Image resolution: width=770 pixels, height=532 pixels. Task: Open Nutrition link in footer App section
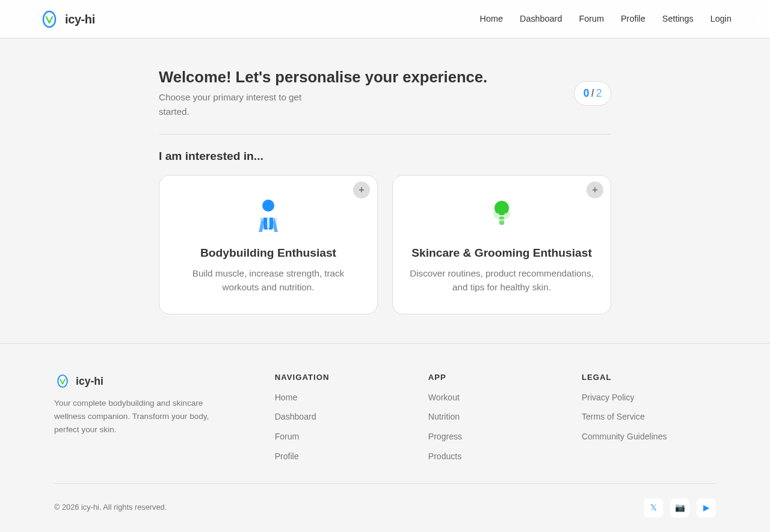click(444, 417)
